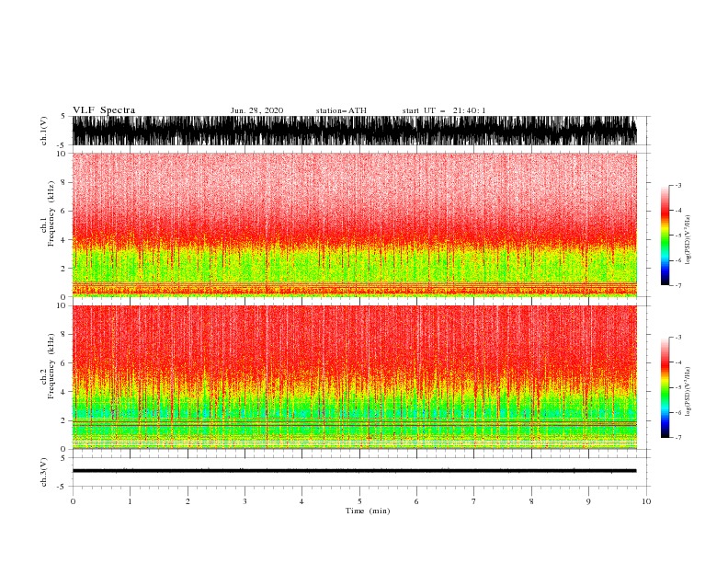Click the "-7" value on ch.2 color bar

pyautogui.click(x=677, y=437)
